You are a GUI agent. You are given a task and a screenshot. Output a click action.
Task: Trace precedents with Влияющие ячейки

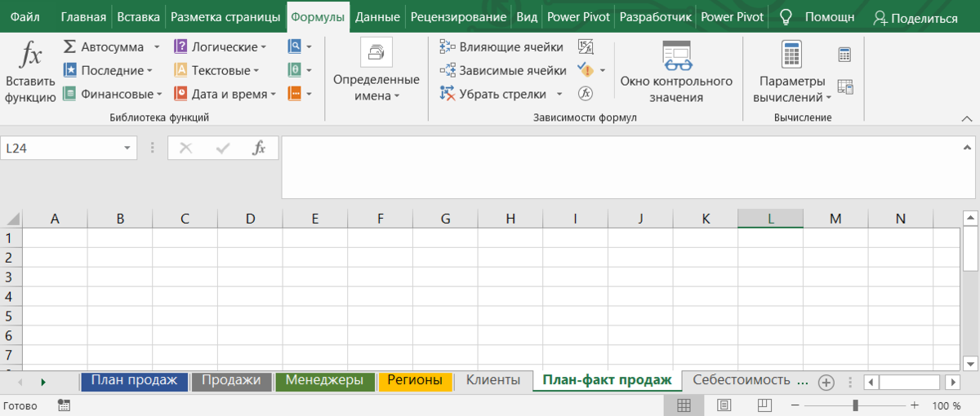click(501, 47)
